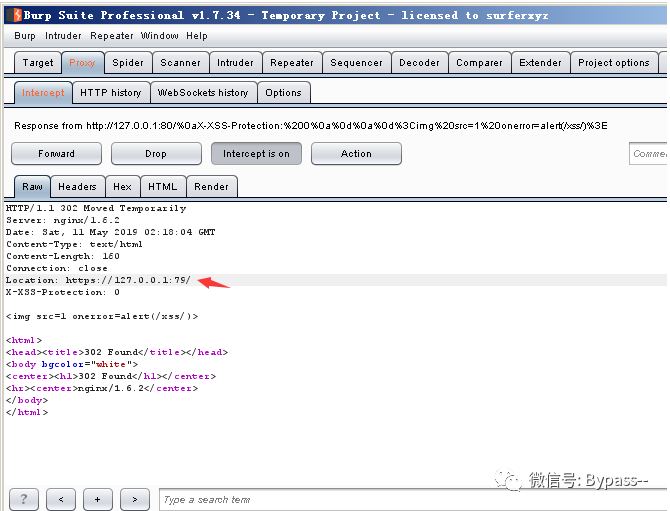This screenshot has width=670, height=511.
Task: Drop the intercepted response
Action: coord(156,154)
